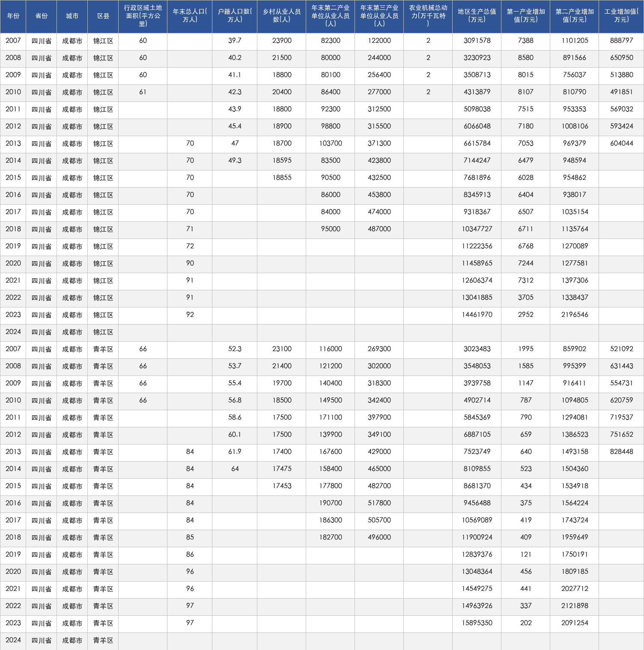
Task: Click the 农业机械总动力 header cell
Action: pos(428,16)
